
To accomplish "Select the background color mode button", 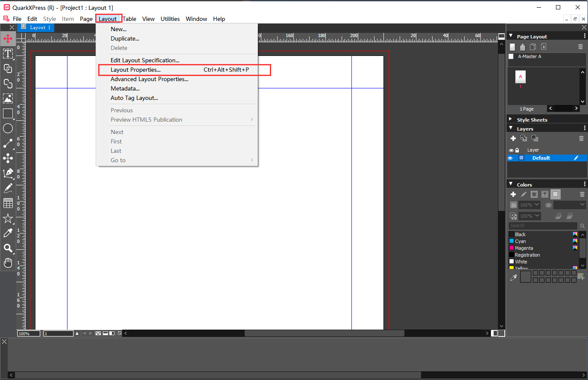I will pyautogui.click(x=555, y=194).
